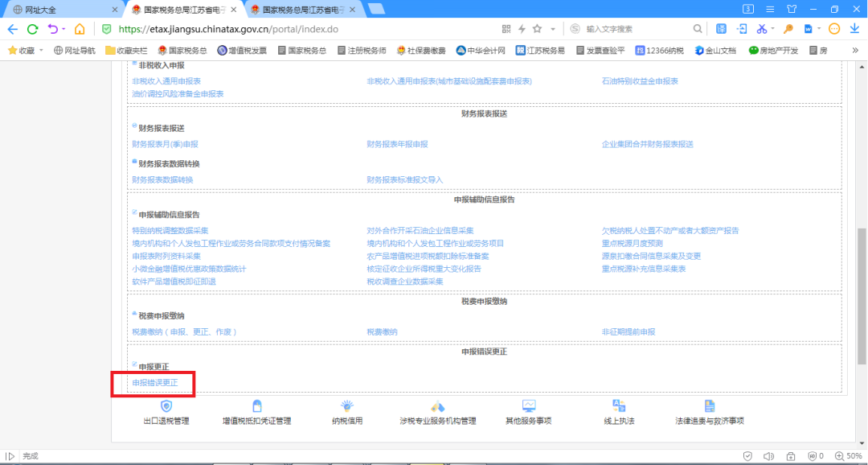Viewport: 868px width, 465px height.
Task: Click the sidebar toggle icon at bottom left
Action: tap(10, 456)
